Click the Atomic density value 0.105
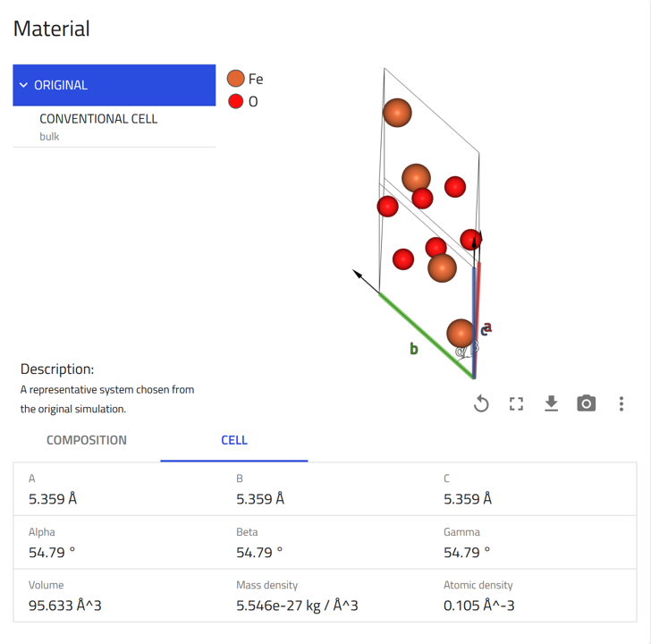The width and height of the screenshot is (651, 644). coord(478,606)
